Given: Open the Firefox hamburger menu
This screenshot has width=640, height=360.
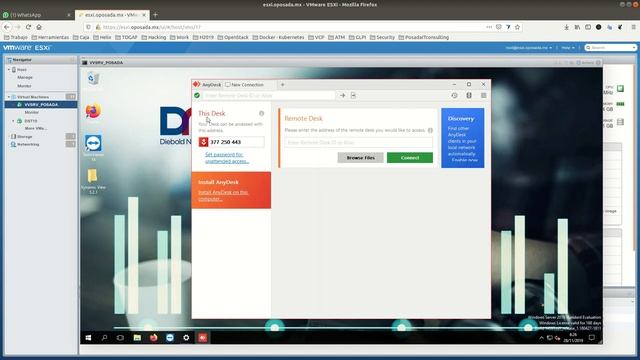Looking at the screenshot, I should click(x=633, y=27).
